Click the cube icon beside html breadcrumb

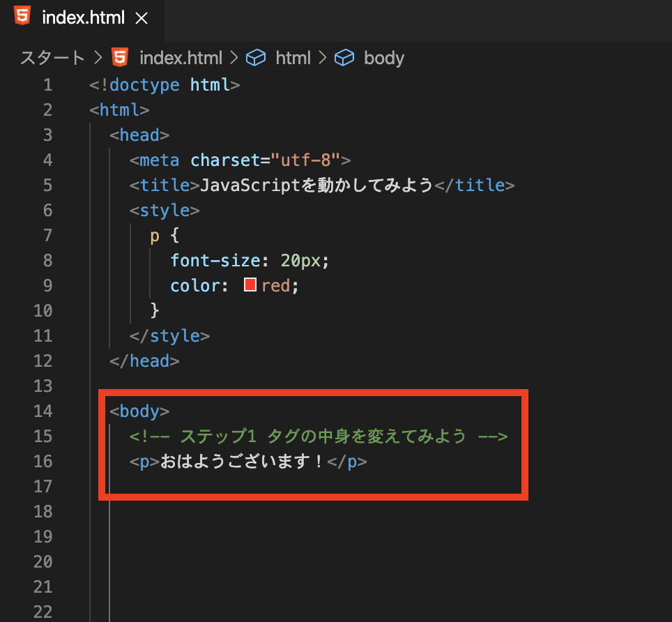click(x=256, y=58)
